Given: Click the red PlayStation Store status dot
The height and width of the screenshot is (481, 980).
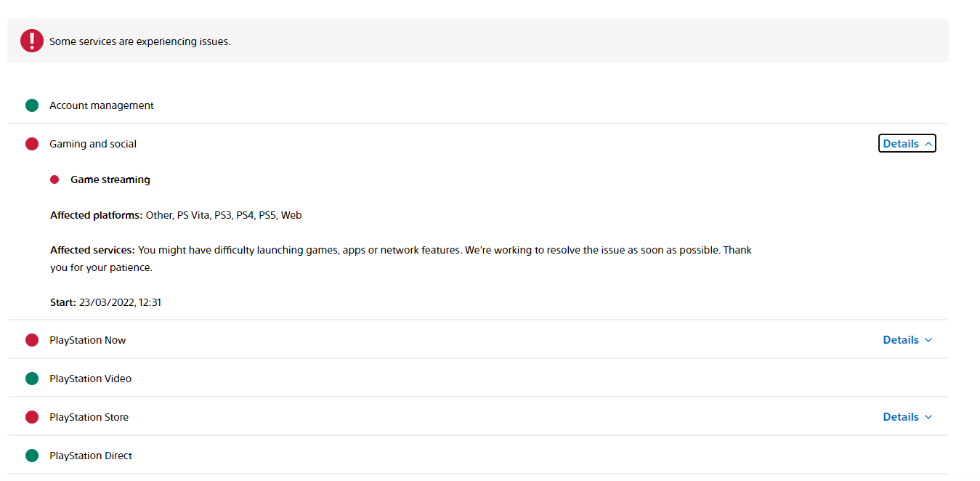Looking at the screenshot, I should click(32, 417).
